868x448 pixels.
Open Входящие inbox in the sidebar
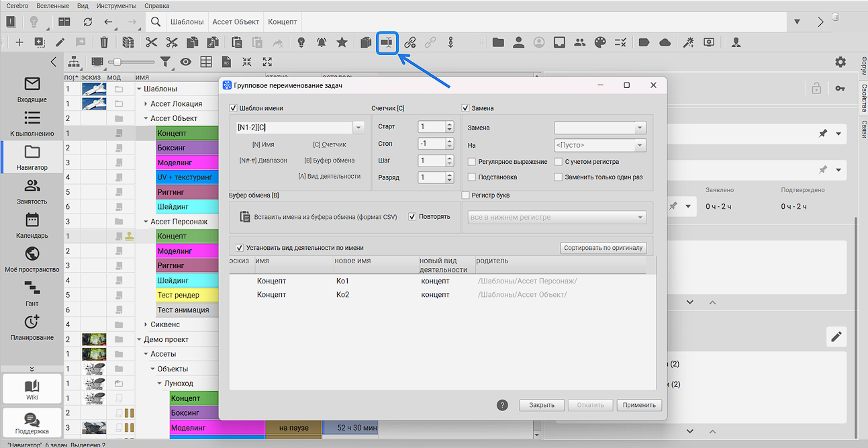pos(32,89)
